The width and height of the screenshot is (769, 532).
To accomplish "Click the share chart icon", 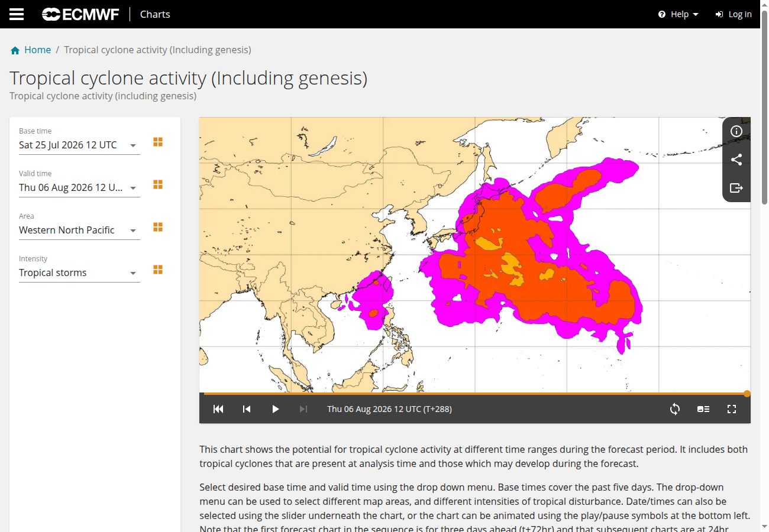I will pos(736,160).
